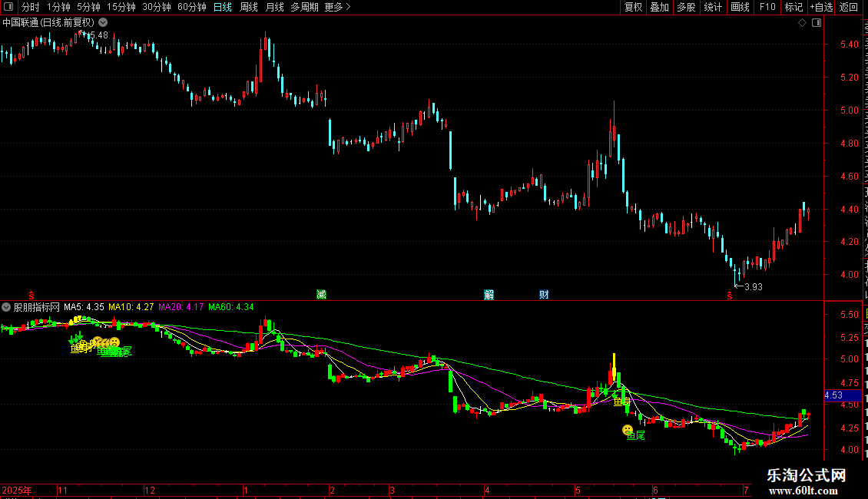The width and height of the screenshot is (868, 499).
Task: Click 2025年 on the time axis
Action: [x=17, y=490]
